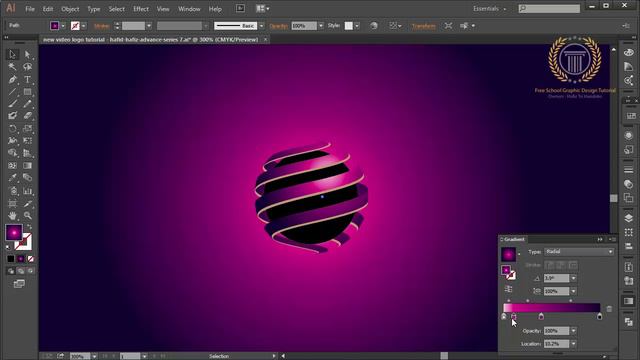Select the Lasso tool
Viewport: 640px width, 360px height.
(x=27, y=67)
